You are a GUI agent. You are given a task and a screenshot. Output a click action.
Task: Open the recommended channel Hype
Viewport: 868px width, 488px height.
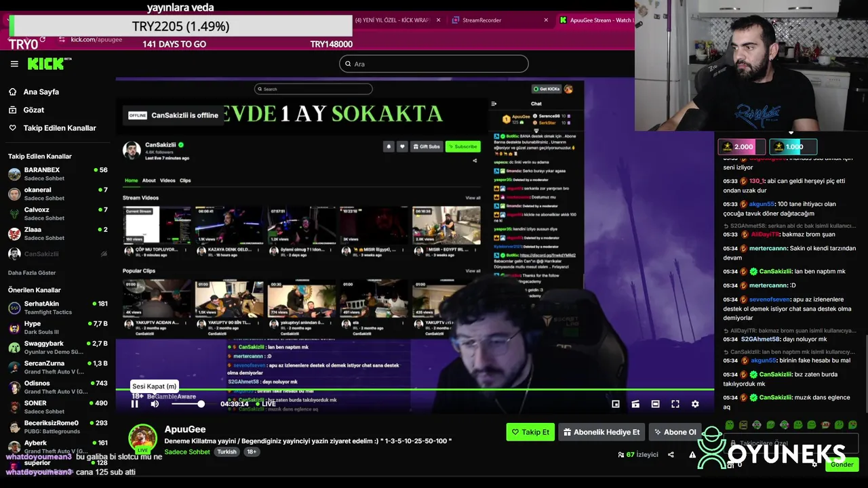tap(58, 327)
